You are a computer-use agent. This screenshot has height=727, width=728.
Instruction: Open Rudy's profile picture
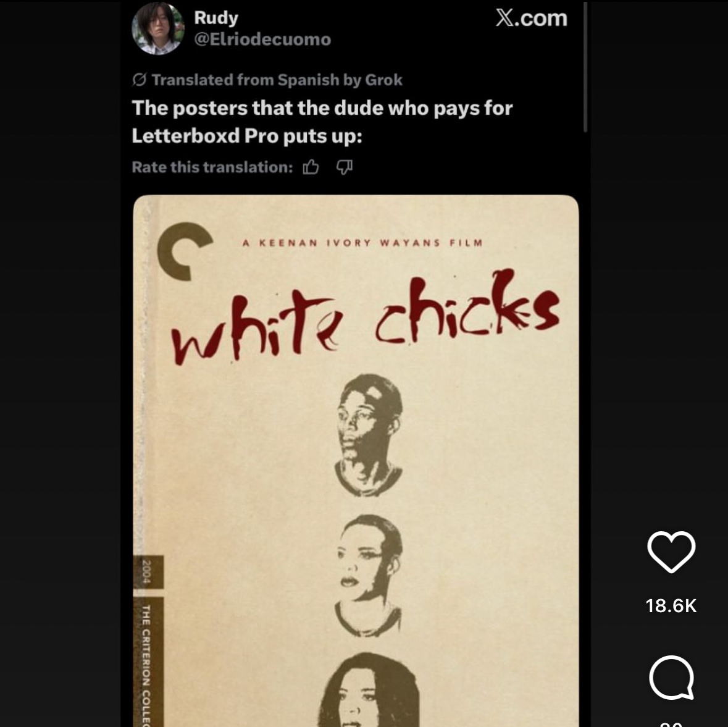click(x=158, y=28)
